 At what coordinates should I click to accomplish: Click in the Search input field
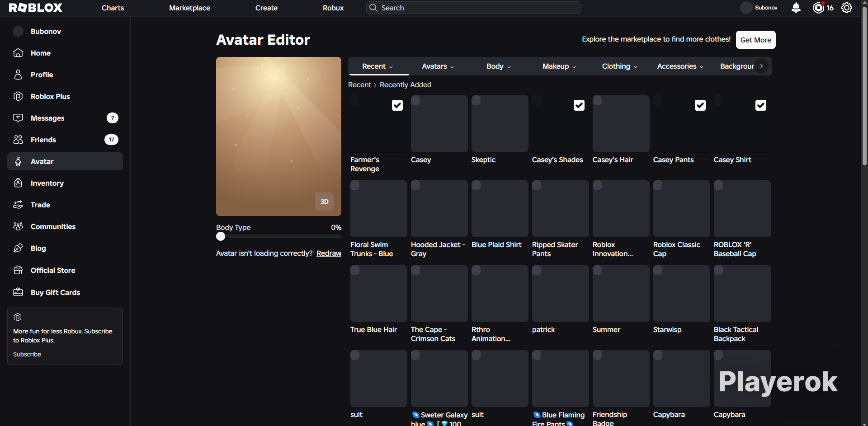click(474, 8)
